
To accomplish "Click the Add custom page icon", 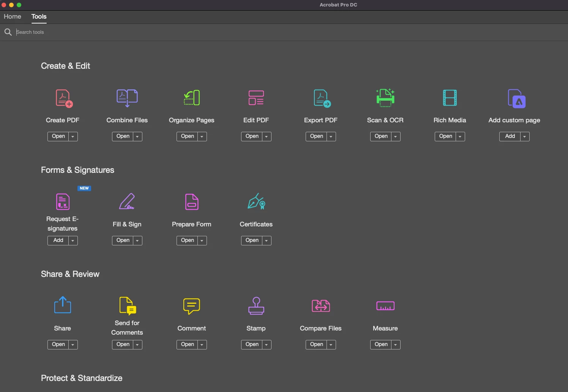I will (x=517, y=99).
